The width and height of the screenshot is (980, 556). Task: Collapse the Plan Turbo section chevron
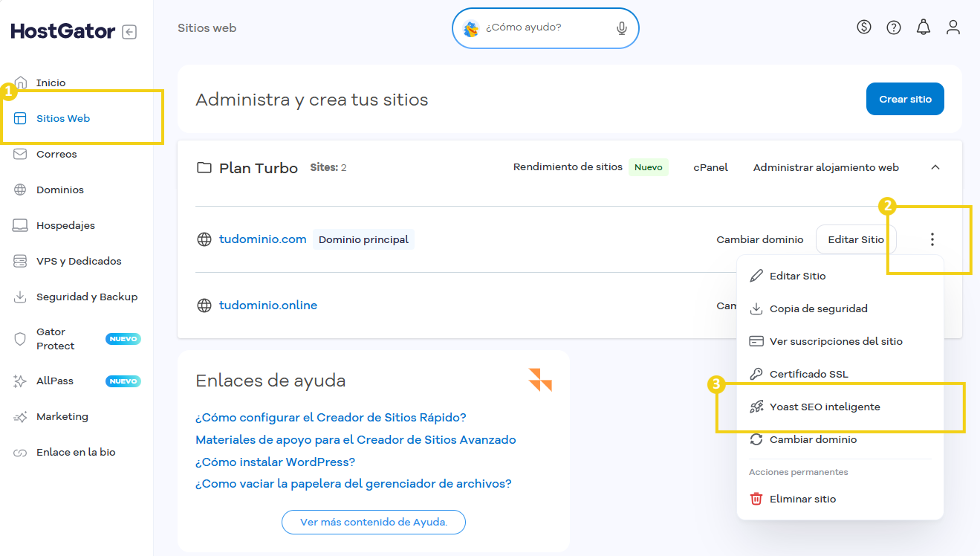[935, 167]
